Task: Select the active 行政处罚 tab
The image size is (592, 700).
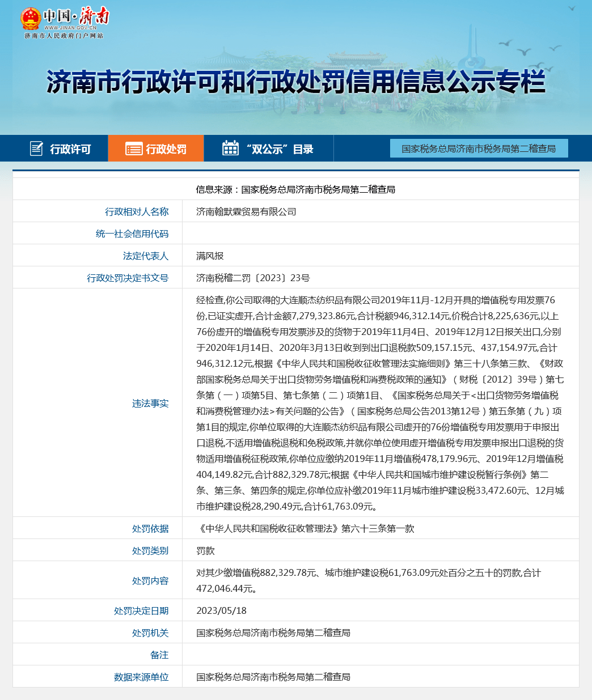Action: [x=164, y=148]
